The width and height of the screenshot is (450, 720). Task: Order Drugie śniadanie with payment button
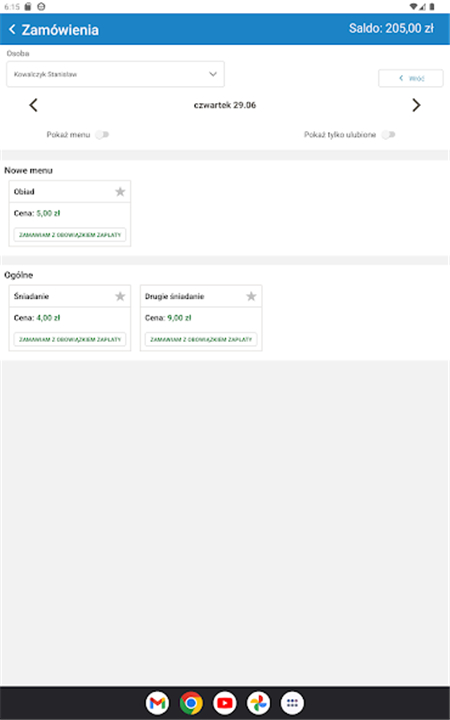tap(201, 339)
